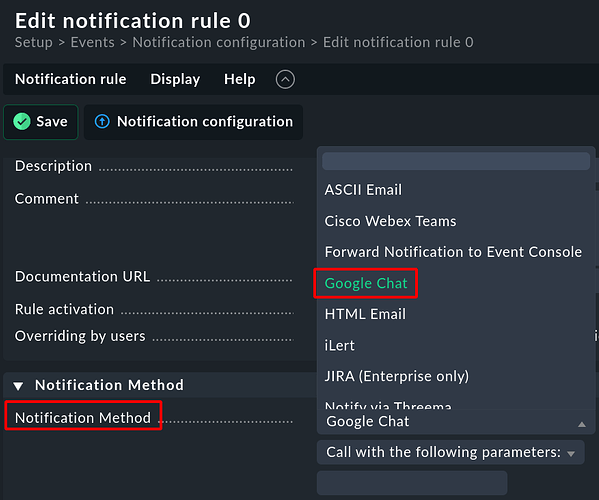The image size is (599, 500).
Task: Click Notification configuration breadcrumb link
Action: [219, 42]
